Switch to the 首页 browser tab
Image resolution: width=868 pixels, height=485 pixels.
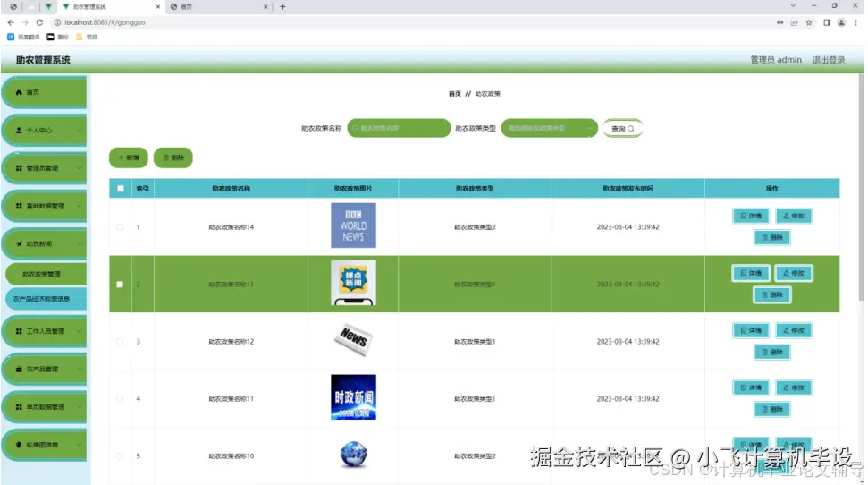(x=219, y=6)
